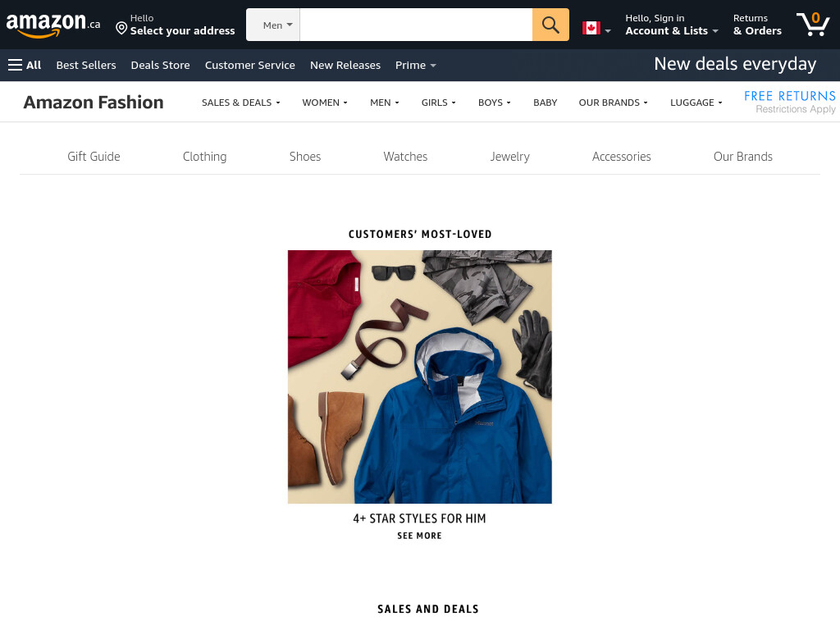This screenshot has height=630, width=840.
Task: Open Account & Lists dropdown
Action: pos(672,25)
